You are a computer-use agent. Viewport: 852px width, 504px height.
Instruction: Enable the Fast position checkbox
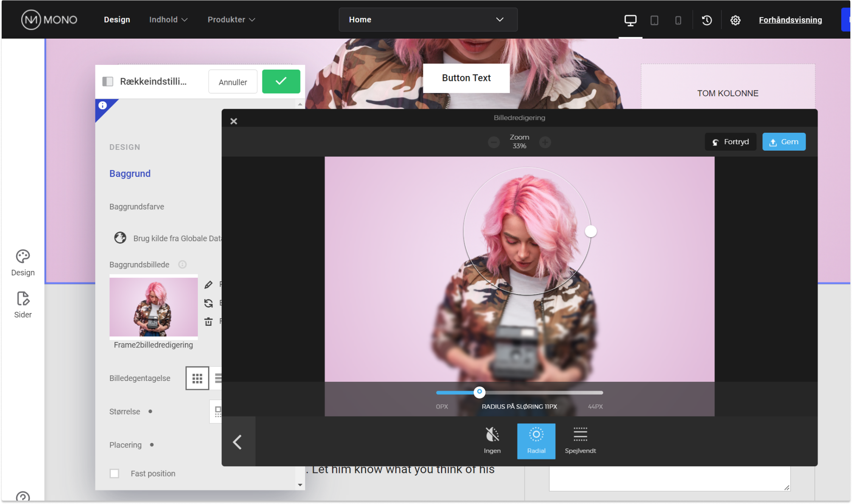pyautogui.click(x=115, y=473)
